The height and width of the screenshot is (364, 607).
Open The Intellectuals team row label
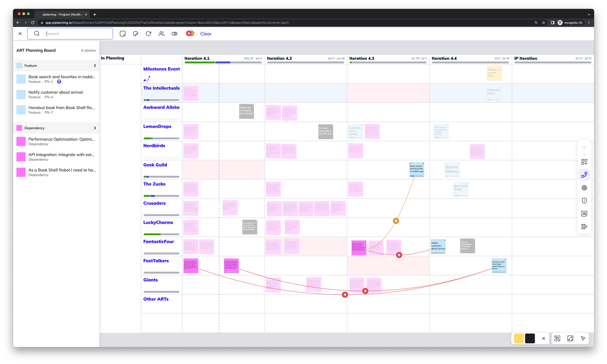coord(161,88)
